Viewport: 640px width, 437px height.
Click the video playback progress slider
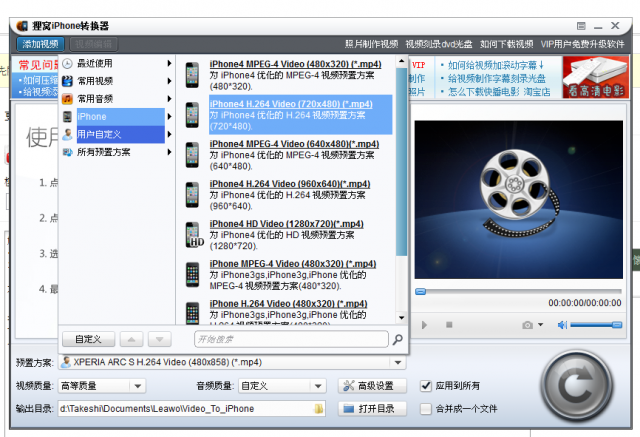point(518,291)
